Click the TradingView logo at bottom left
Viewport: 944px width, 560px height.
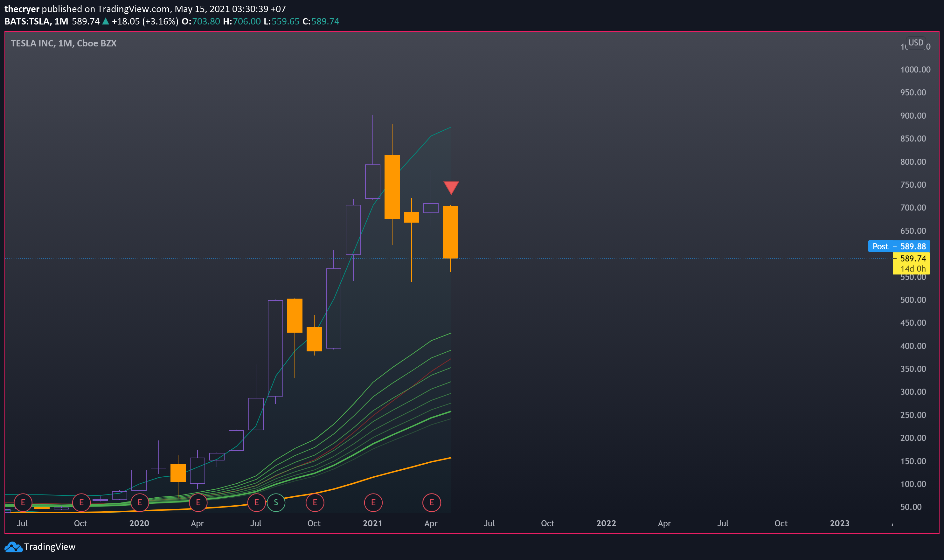click(x=40, y=547)
